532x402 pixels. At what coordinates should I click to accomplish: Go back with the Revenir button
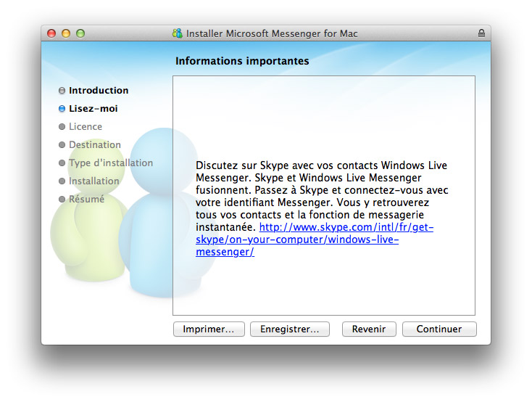[369, 329]
